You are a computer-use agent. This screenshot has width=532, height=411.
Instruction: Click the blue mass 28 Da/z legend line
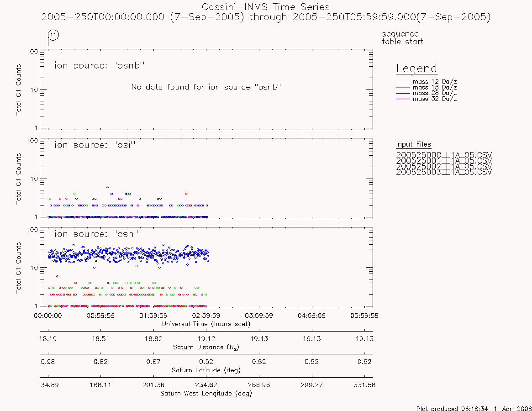tap(403, 93)
